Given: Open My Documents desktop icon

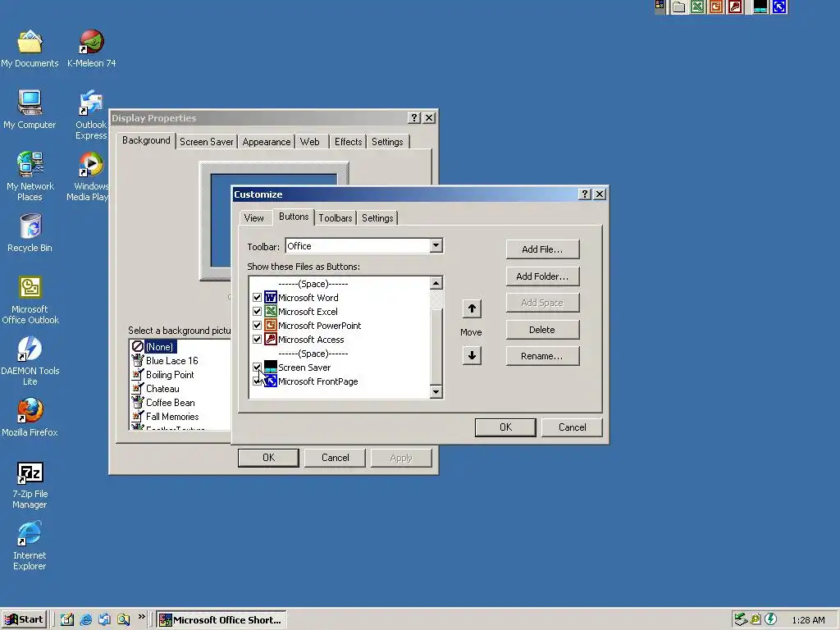Looking at the screenshot, I should pyautogui.click(x=30, y=48).
